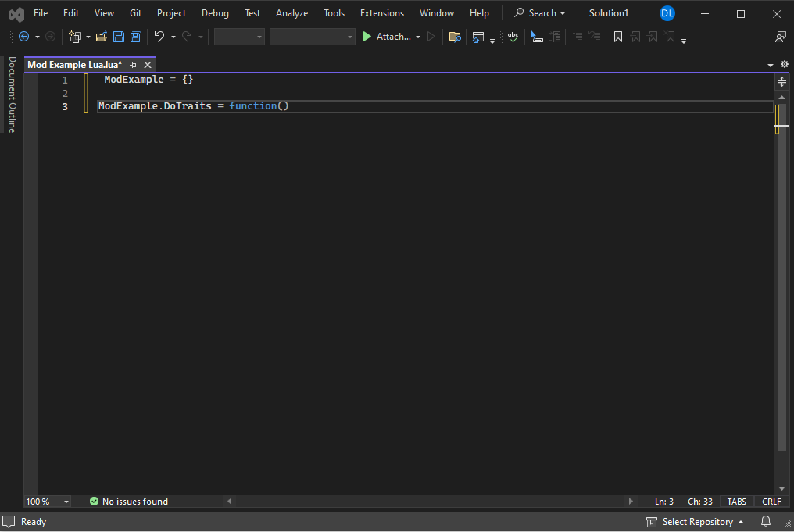Click the TABS indentation setting
The image size is (794, 532).
[x=737, y=502]
